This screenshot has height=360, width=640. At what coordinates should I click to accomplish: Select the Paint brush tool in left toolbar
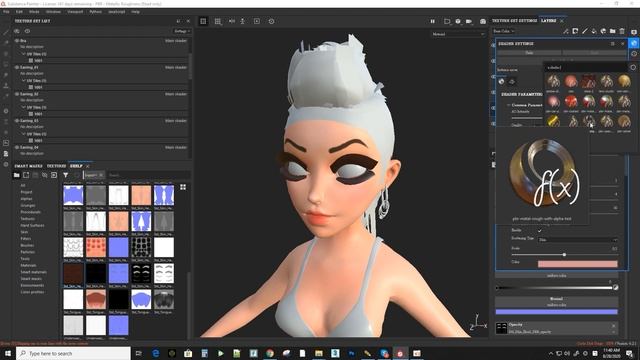[x=6, y=32]
